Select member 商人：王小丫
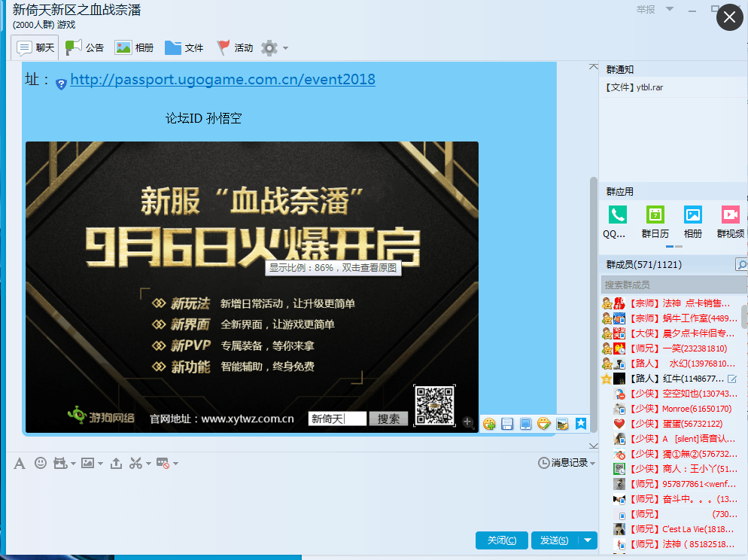This screenshot has width=748, height=560. coord(670,469)
